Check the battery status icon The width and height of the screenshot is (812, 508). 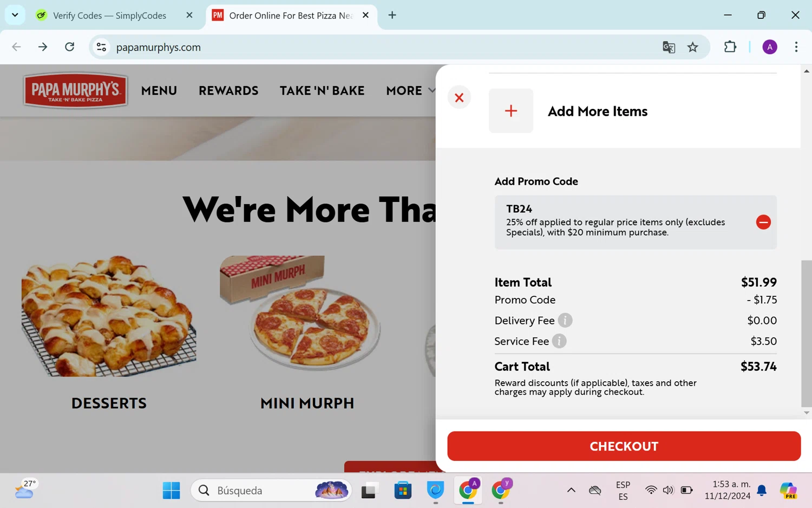point(686,490)
